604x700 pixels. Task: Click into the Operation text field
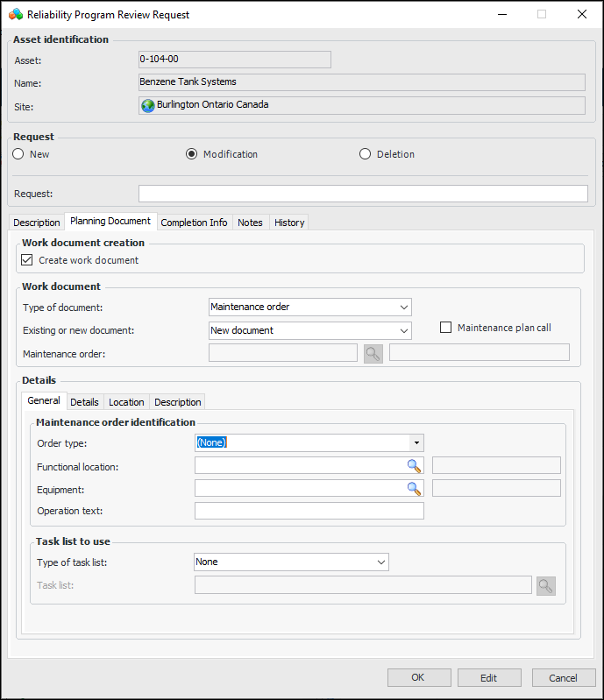pos(309,511)
